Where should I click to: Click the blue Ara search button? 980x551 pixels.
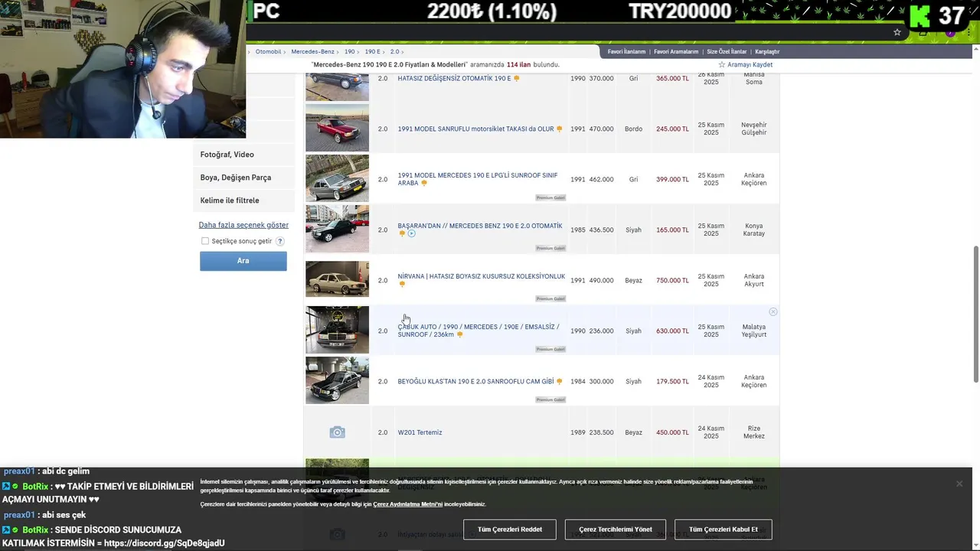tap(243, 261)
